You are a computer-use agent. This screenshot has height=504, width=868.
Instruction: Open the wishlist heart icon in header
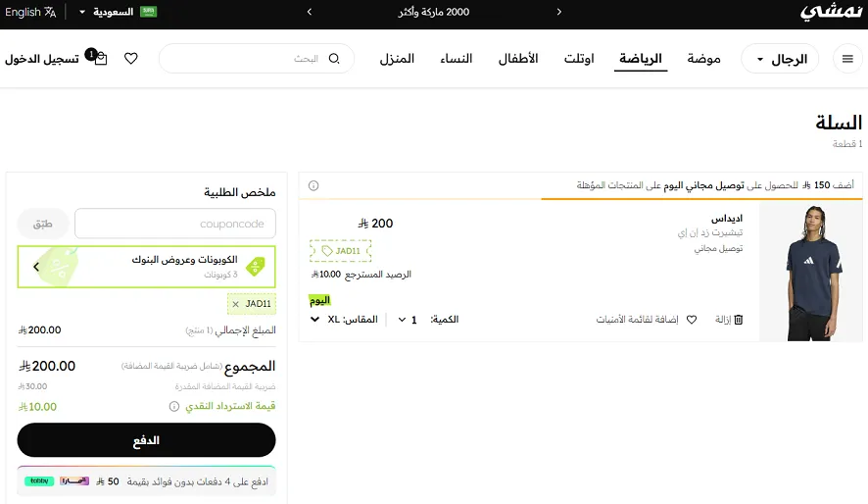click(130, 59)
